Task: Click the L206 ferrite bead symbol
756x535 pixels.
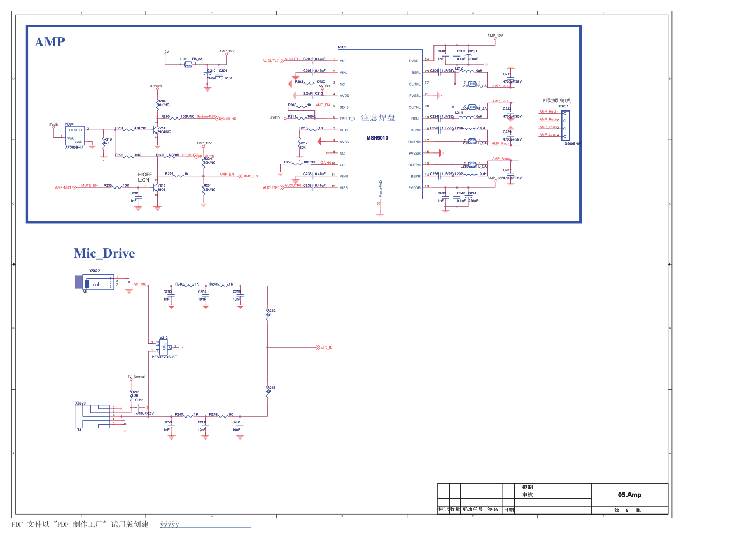Action: coord(472,107)
